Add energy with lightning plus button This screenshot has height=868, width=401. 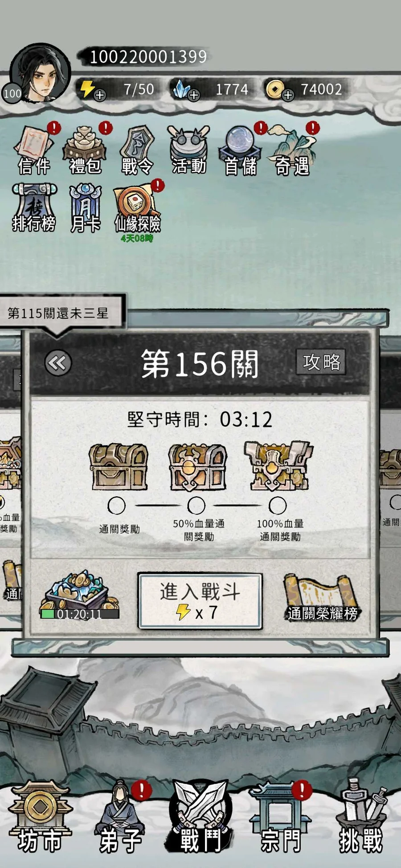[100, 95]
